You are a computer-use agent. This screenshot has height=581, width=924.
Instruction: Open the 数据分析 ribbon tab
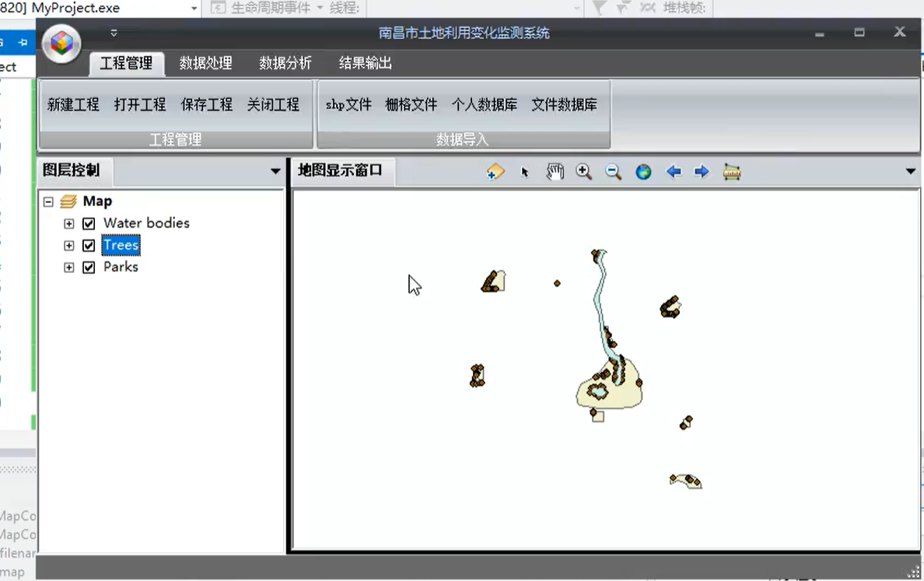[285, 63]
